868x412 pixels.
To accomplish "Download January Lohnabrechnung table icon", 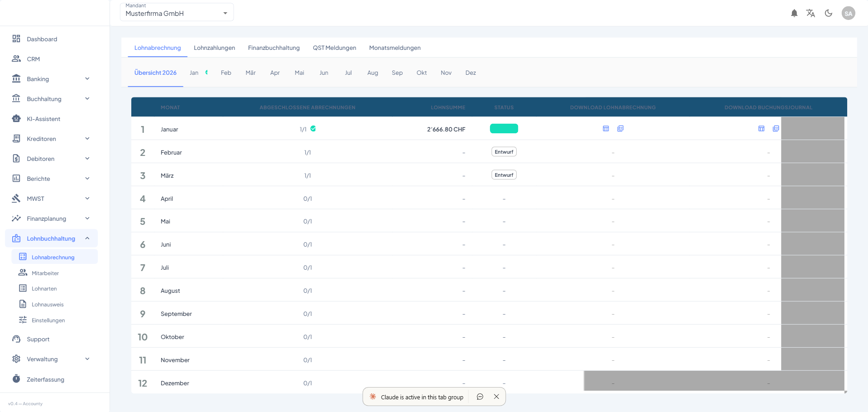I will point(606,129).
